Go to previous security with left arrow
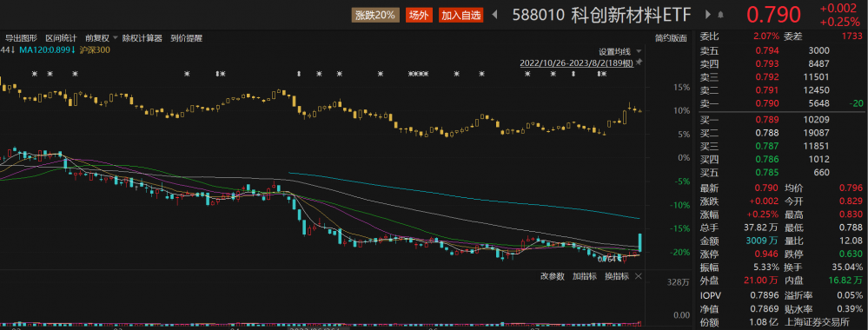868x330 pixels. (495, 15)
